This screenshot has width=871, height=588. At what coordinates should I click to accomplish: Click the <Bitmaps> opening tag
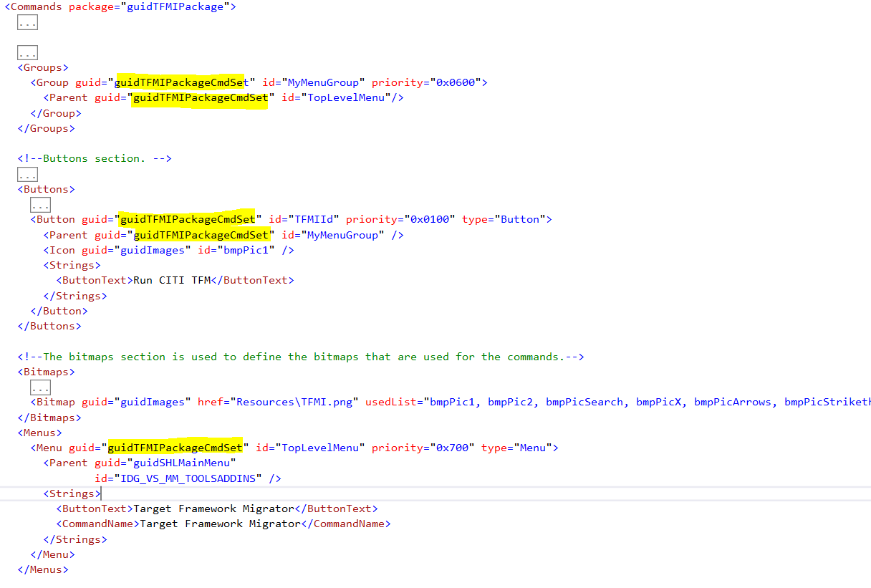coord(47,372)
